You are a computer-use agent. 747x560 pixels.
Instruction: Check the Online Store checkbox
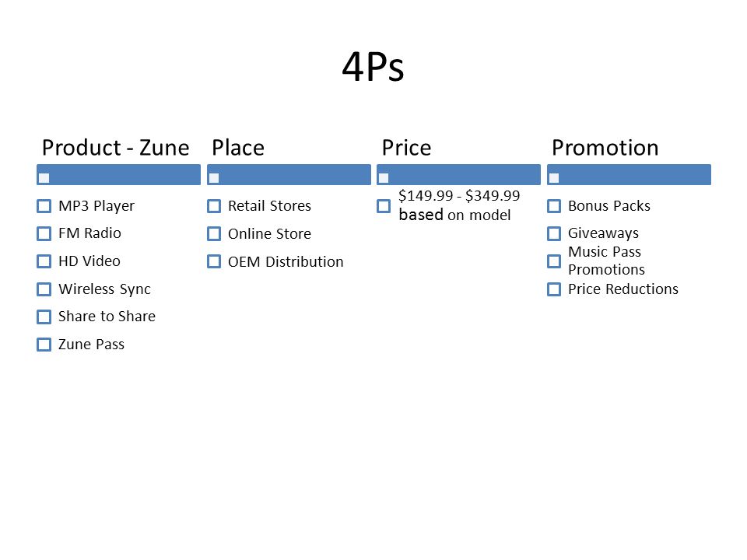click(x=214, y=234)
